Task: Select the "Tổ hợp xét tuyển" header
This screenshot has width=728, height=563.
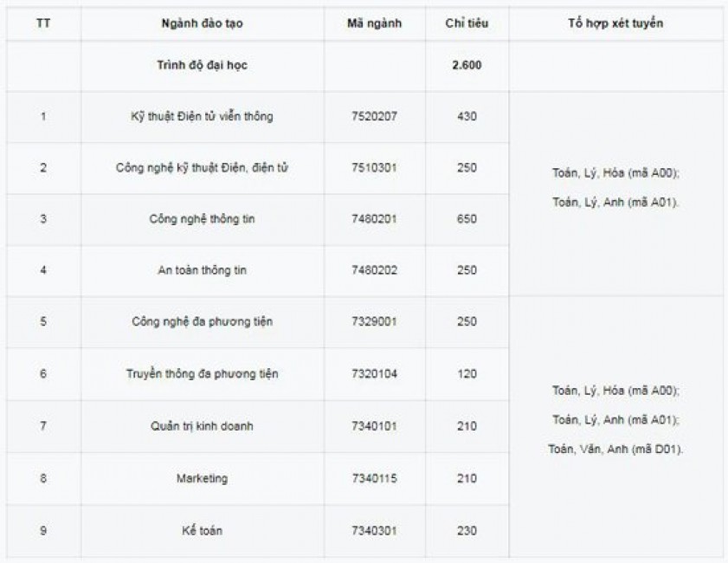Action: (x=615, y=23)
